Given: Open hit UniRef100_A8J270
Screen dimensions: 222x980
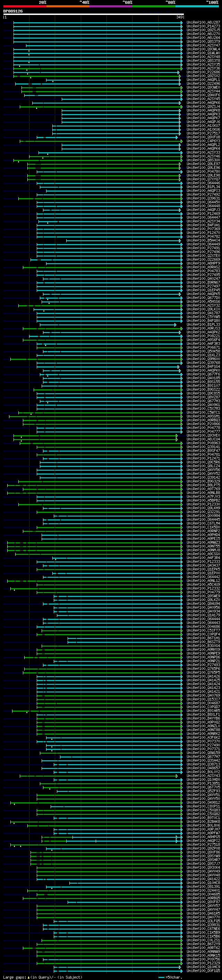Looking at the screenshot, I should tap(203, 34).
